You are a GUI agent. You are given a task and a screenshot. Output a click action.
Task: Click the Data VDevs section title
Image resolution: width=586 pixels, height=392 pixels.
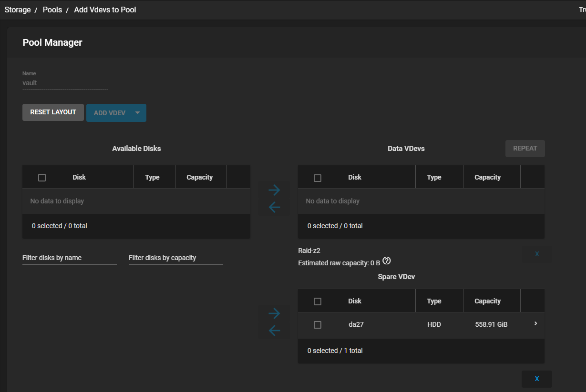[406, 149]
